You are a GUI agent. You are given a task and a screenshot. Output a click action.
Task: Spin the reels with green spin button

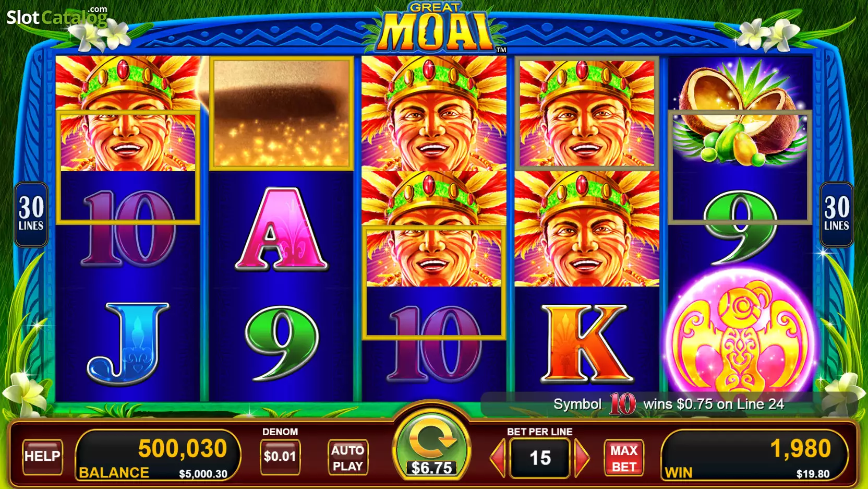click(431, 444)
